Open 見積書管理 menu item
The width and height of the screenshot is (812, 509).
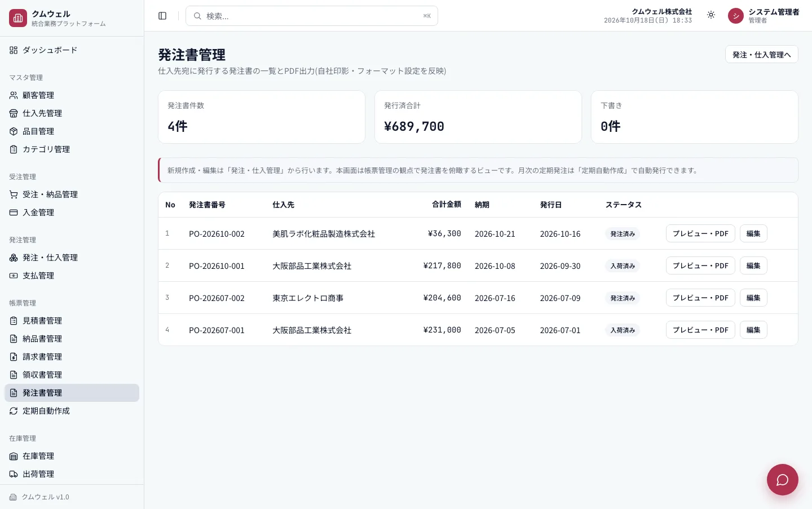click(72, 321)
